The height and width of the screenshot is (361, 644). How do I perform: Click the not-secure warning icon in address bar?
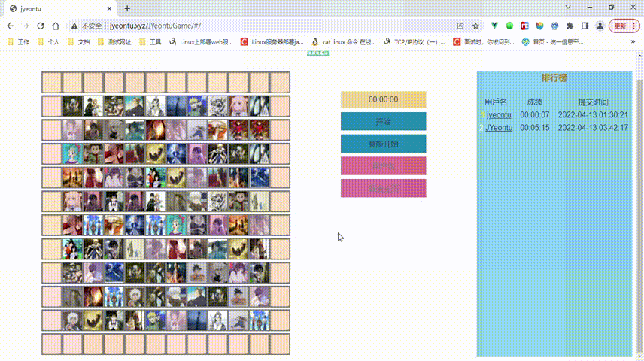click(x=74, y=26)
